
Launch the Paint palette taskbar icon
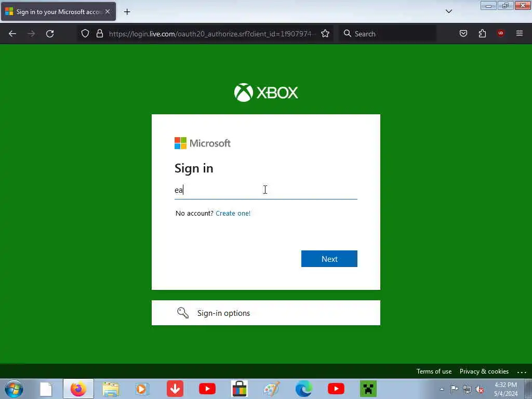(x=271, y=389)
